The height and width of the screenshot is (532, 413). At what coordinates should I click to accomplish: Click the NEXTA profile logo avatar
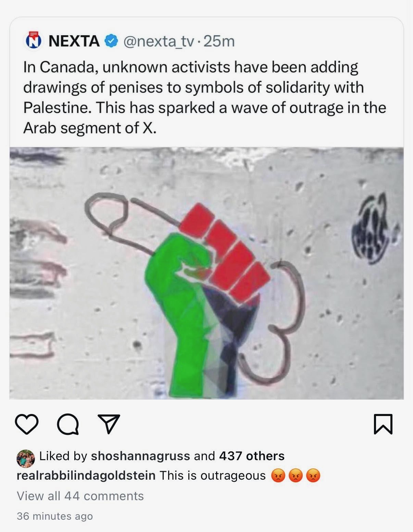(34, 41)
